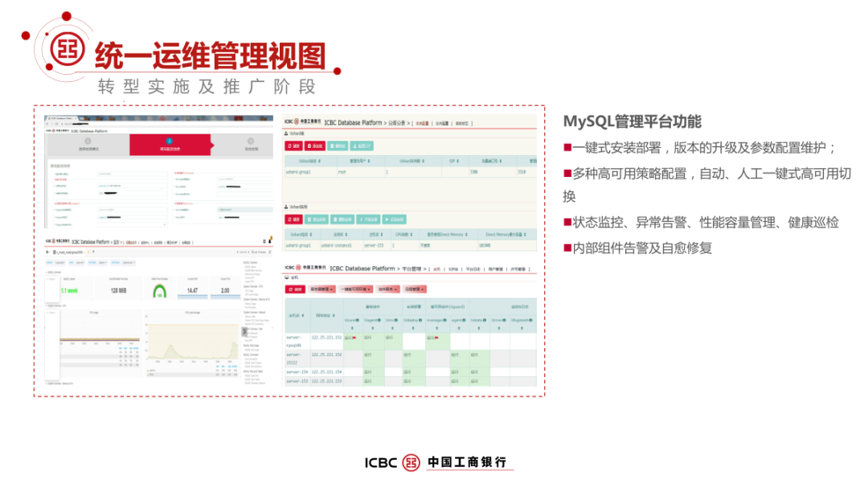Click sort icon on Direct Memory最大容量 column
Viewport: 868px width, 488px height.
[525, 234]
